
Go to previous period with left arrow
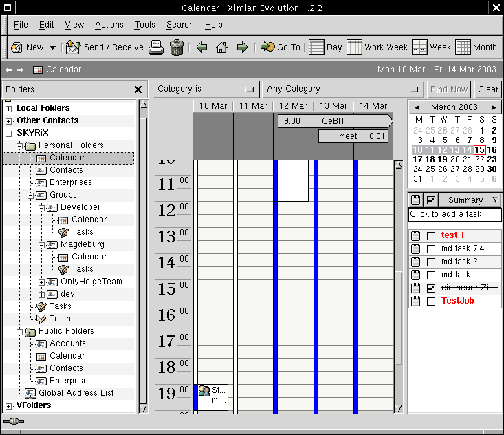click(x=201, y=47)
